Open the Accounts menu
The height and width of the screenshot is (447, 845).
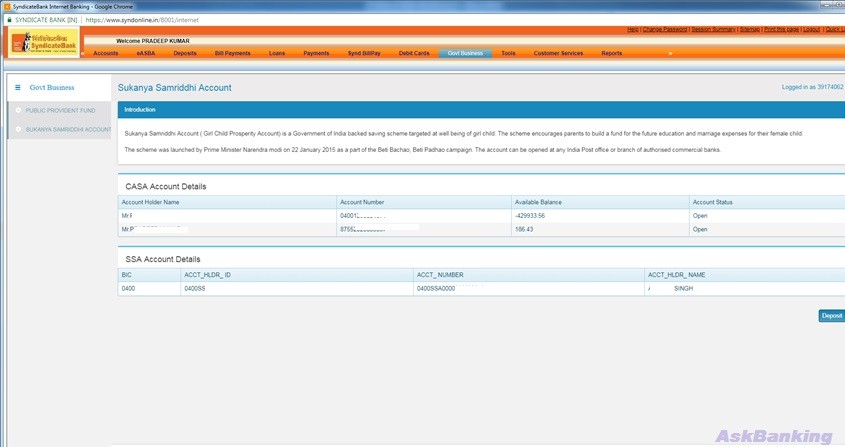click(106, 53)
